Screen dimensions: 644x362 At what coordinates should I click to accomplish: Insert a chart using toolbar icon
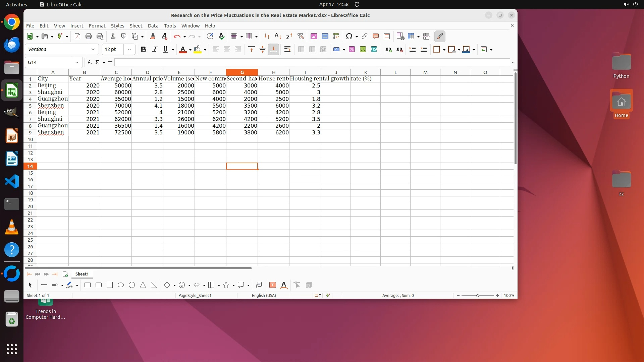pos(325,36)
